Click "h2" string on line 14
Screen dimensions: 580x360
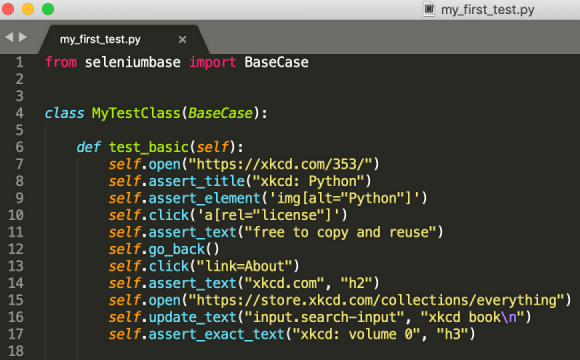click(357, 283)
